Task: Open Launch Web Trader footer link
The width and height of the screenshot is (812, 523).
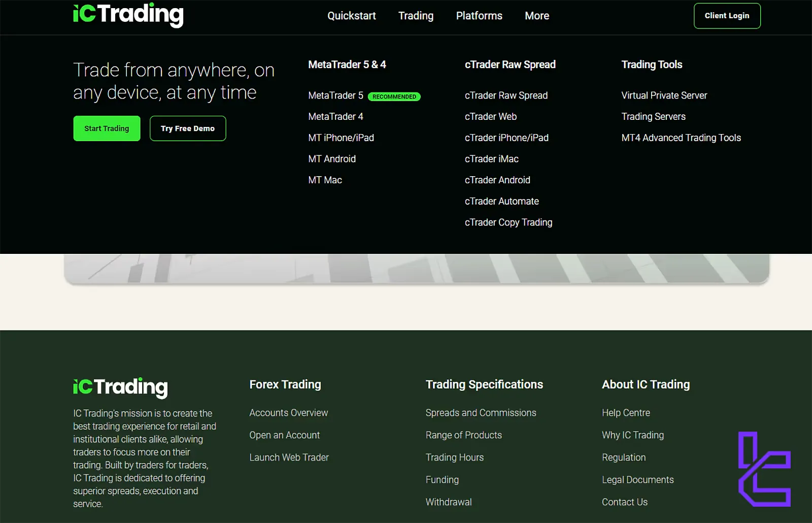Action: 289,457
